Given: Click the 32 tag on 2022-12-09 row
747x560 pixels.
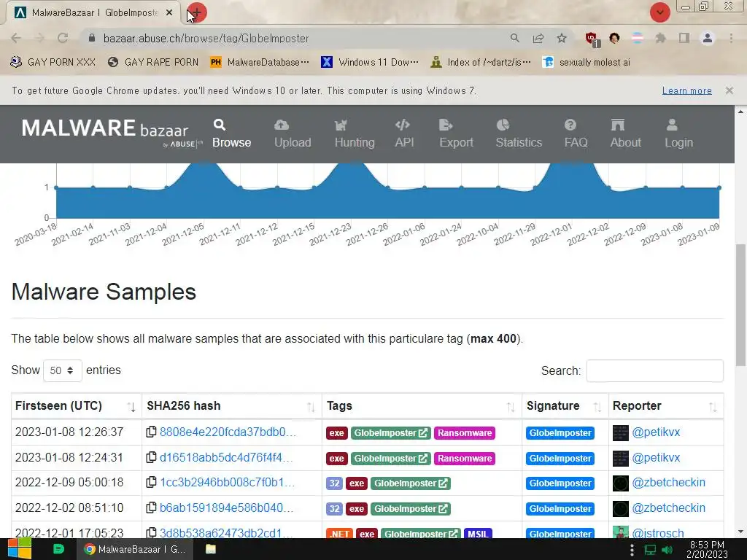Looking at the screenshot, I should pyautogui.click(x=334, y=483).
